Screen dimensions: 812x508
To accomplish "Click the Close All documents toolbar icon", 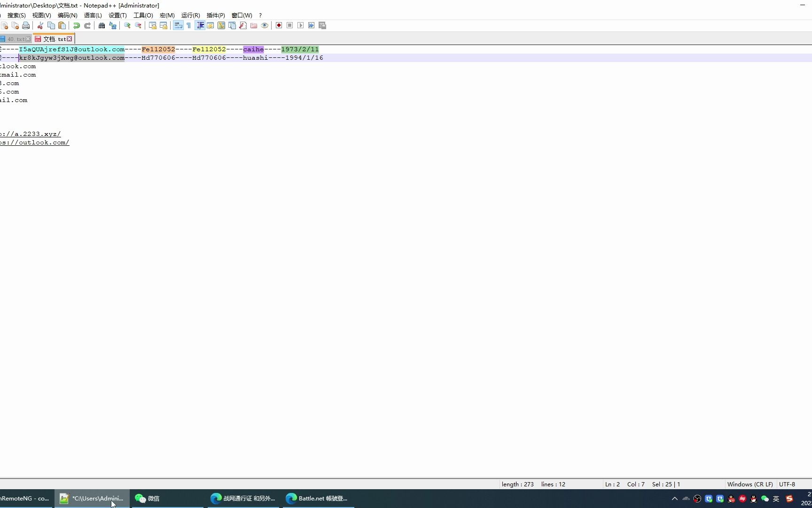I will [x=15, y=25].
